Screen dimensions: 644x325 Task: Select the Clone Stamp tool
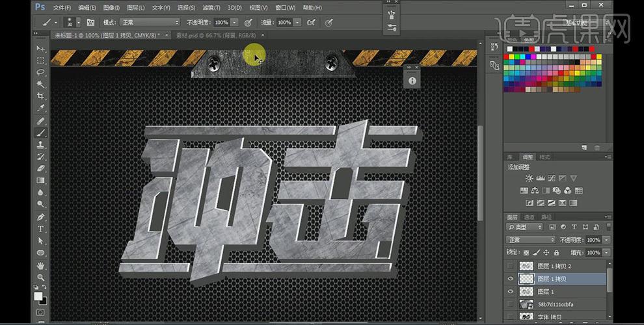point(41,144)
